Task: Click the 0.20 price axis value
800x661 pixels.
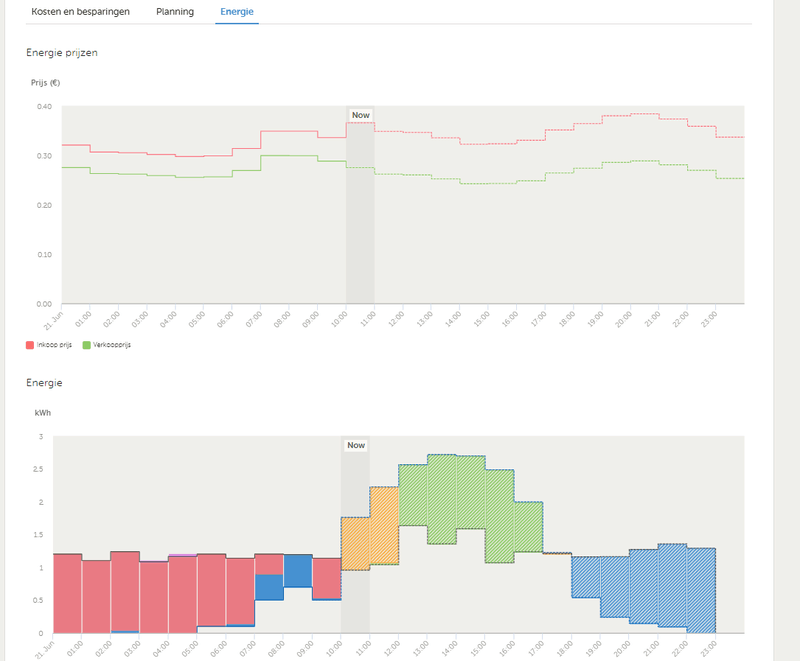Action: click(x=44, y=206)
